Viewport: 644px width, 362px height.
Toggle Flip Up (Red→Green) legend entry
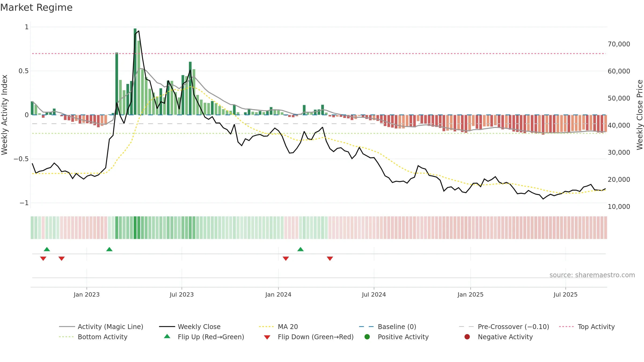[204, 337]
